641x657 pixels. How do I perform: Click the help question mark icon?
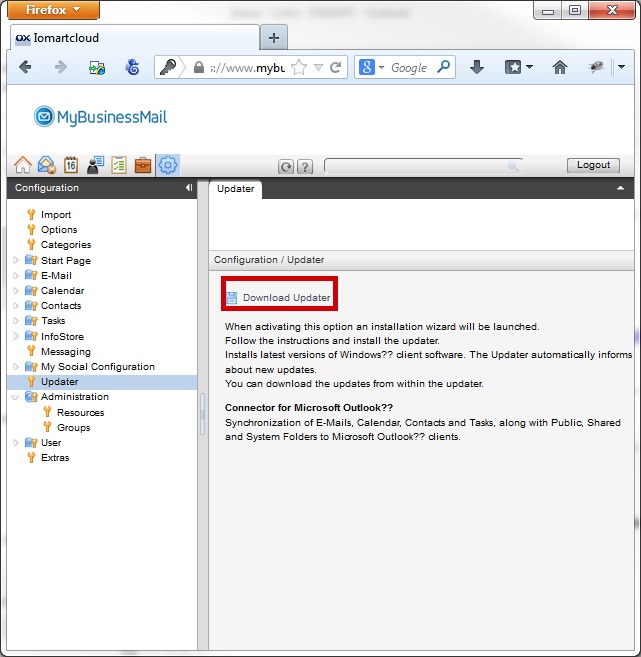(x=305, y=167)
